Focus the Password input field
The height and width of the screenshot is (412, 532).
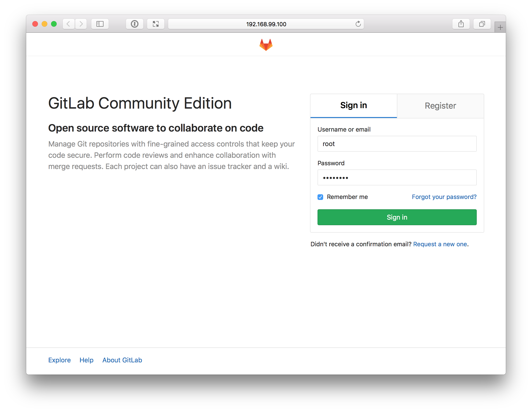(397, 177)
